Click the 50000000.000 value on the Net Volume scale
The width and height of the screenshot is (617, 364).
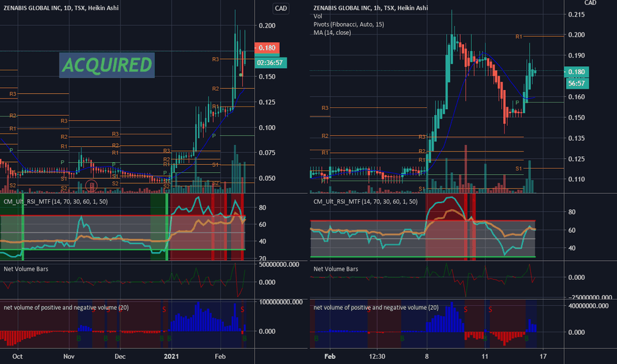coord(279,265)
